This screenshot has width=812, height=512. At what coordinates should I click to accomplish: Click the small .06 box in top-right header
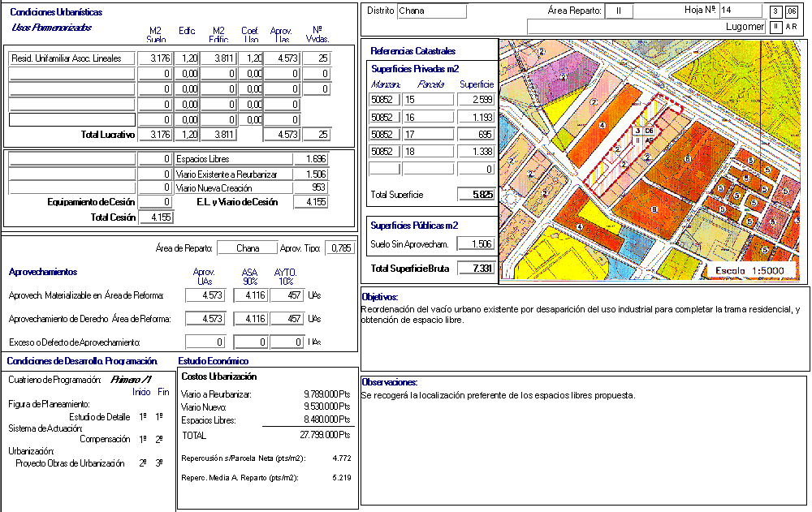tap(792, 11)
